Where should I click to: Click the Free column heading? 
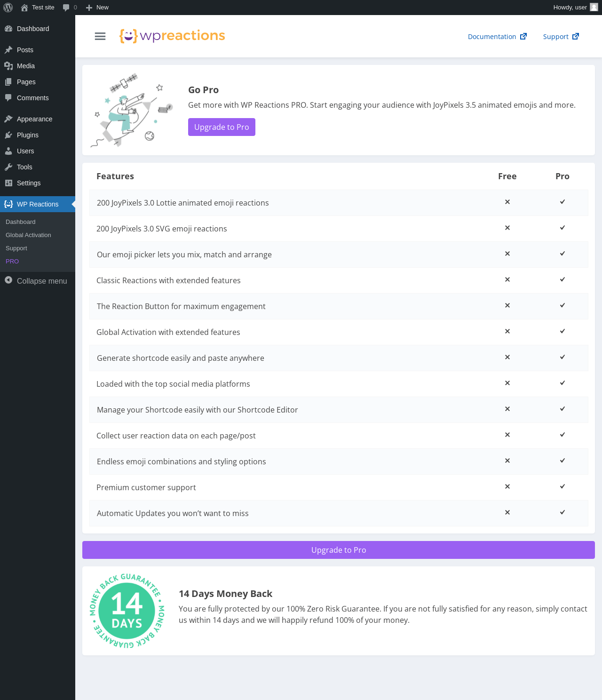(x=507, y=176)
